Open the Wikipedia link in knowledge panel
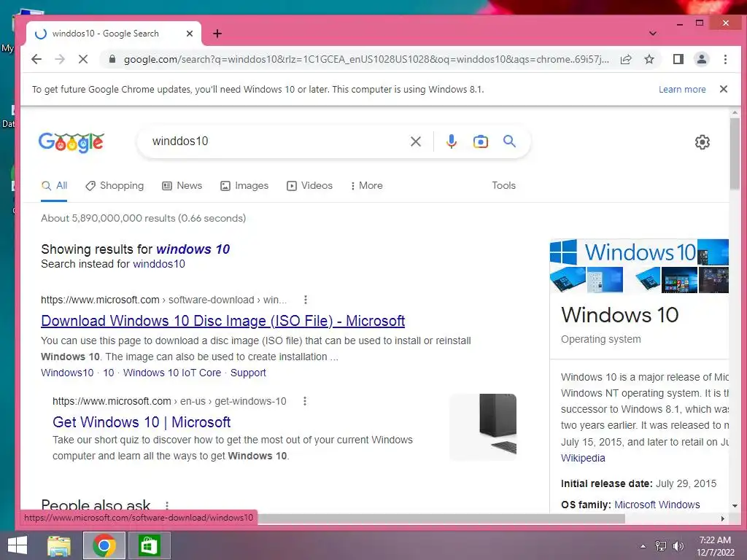Viewport: 747px width, 560px height. (583, 458)
